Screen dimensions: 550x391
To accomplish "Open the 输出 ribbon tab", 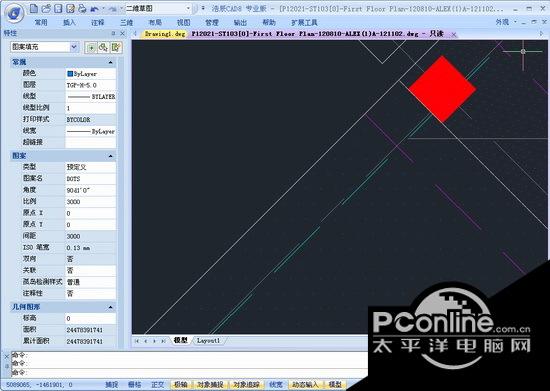I will coord(240,22).
